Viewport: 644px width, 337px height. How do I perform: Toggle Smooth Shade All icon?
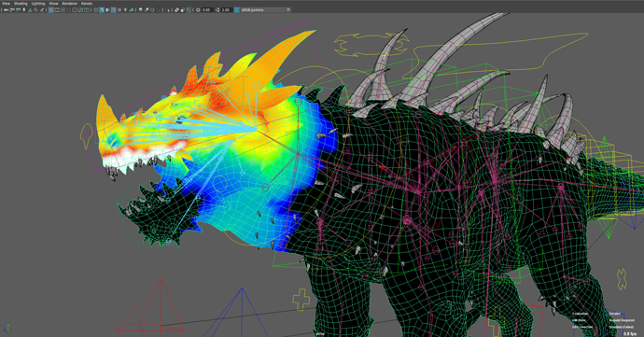pyautogui.click(x=102, y=9)
